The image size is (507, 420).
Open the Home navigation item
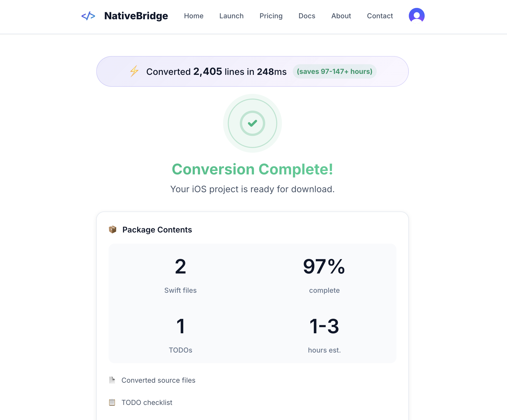point(194,16)
